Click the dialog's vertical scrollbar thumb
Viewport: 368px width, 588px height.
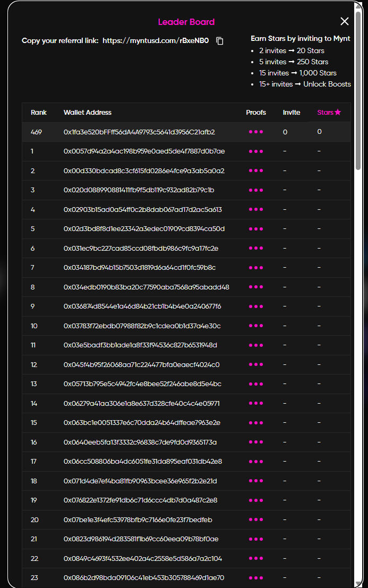(x=358, y=91)
